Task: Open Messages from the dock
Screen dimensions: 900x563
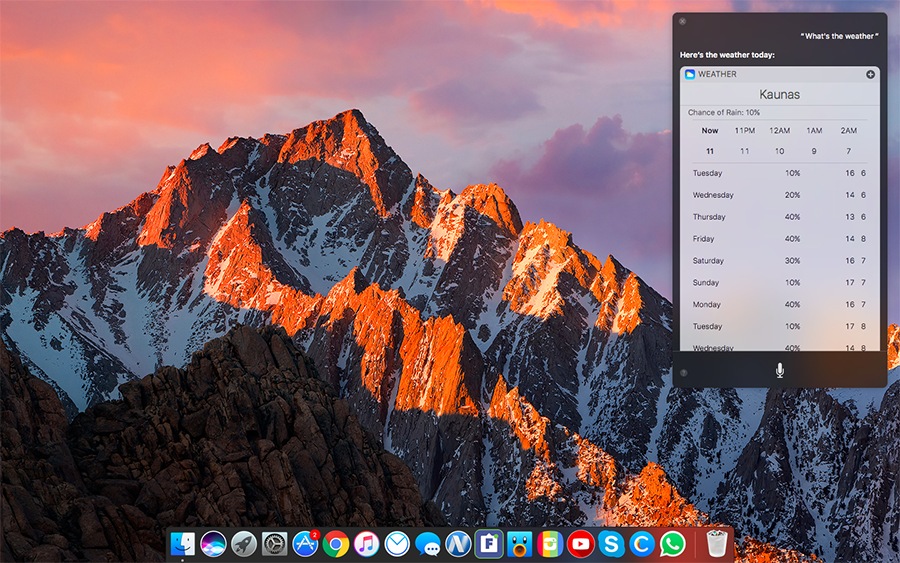Action: (428, 544)
